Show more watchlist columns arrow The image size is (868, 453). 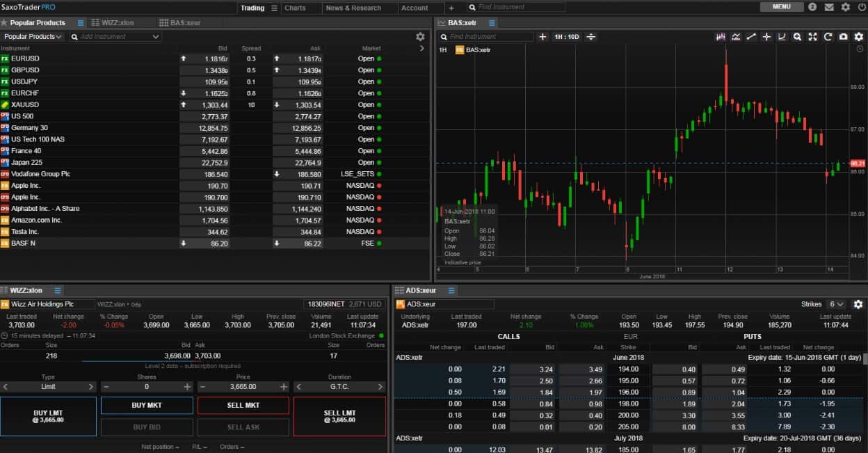pyautogui.click(x=422, y=49)
